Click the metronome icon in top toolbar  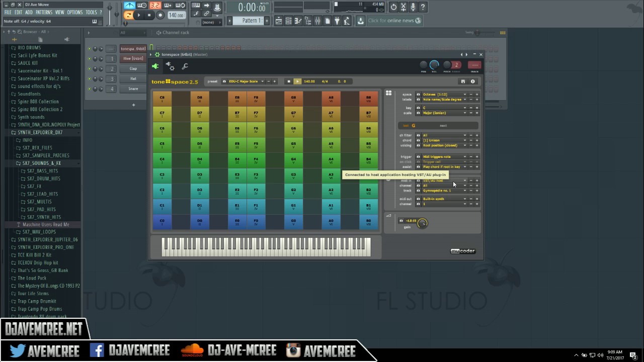click(x=129, y=6)
